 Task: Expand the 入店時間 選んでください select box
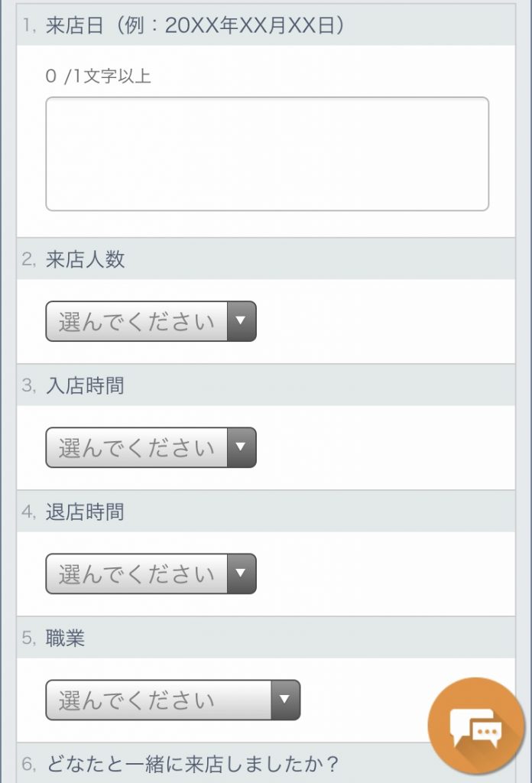[x=138, y=447]
